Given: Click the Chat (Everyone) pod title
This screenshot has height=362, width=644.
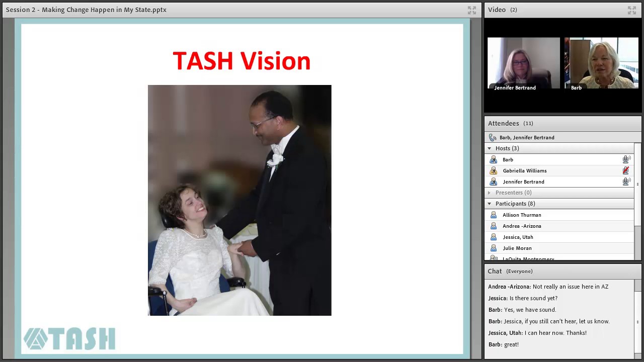Looking at the screenshot, I should (510, 271).
